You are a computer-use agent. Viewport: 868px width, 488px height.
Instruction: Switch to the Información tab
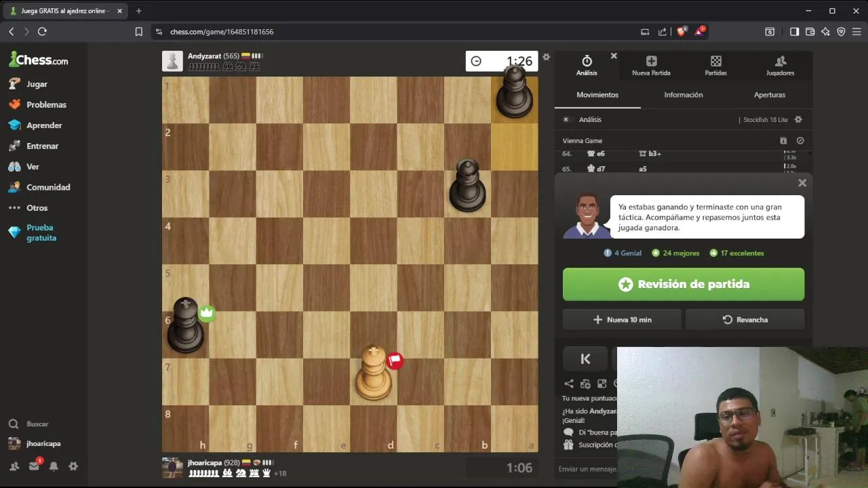(684, 95)
